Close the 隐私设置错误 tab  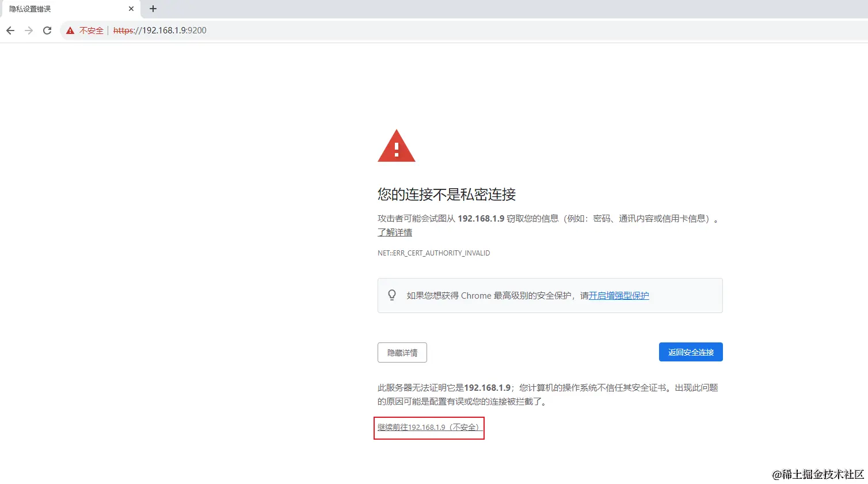pos(131,9)
